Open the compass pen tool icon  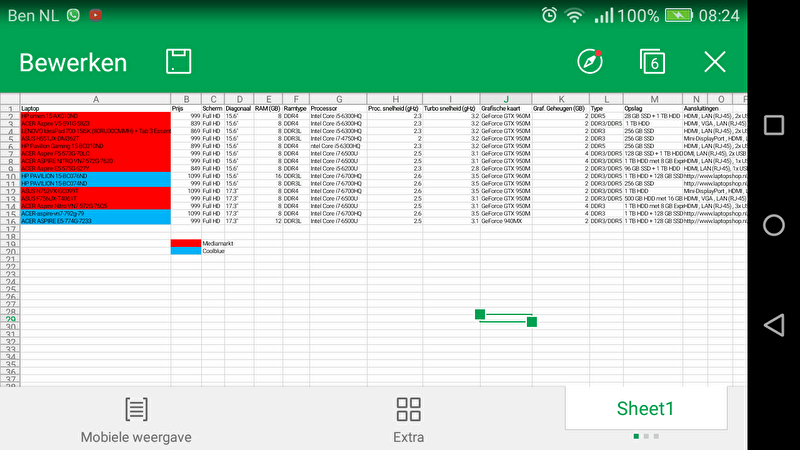tap(590, 62)
